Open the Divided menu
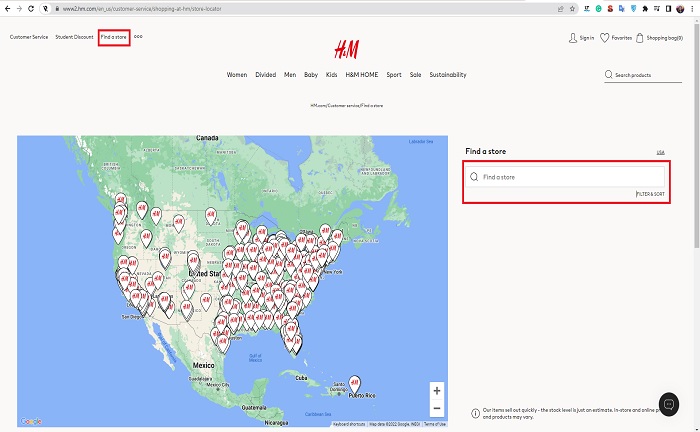 click(x=266, y=75)
